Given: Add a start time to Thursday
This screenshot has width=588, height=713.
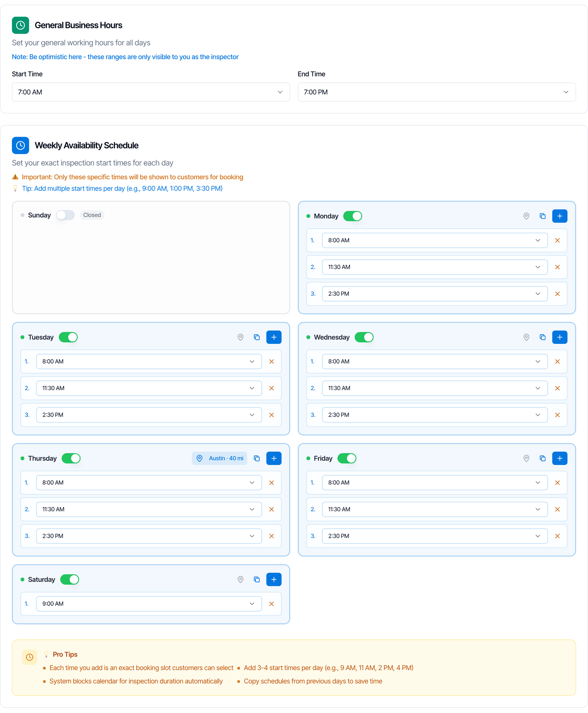Looking at the screenshot, I should coord(274,458).
